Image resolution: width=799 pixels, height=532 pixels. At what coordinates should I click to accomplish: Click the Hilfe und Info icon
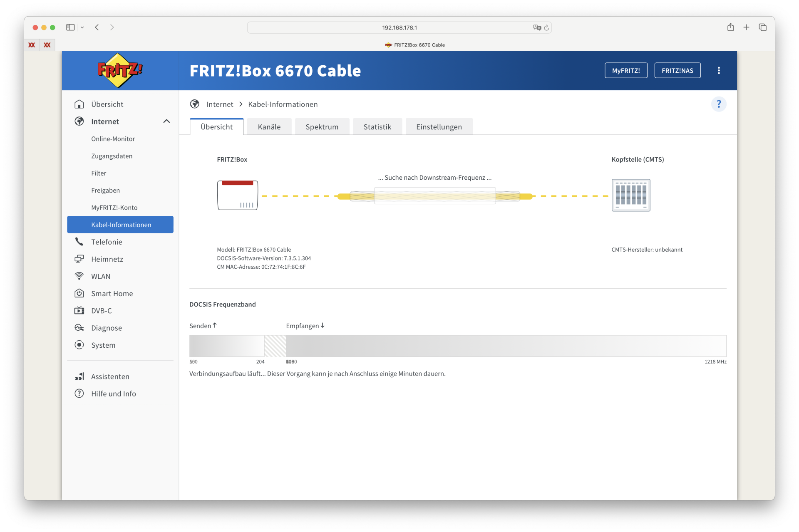tap(79, 393)
